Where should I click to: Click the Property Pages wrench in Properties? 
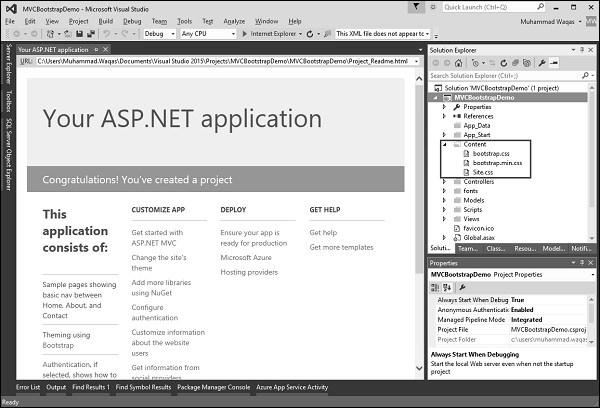tap(461, 286)
